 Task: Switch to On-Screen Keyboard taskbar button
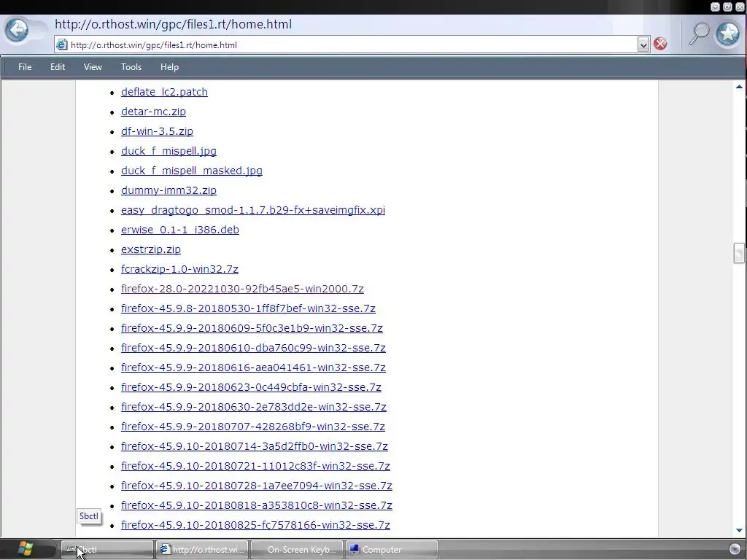click(297, 550)
